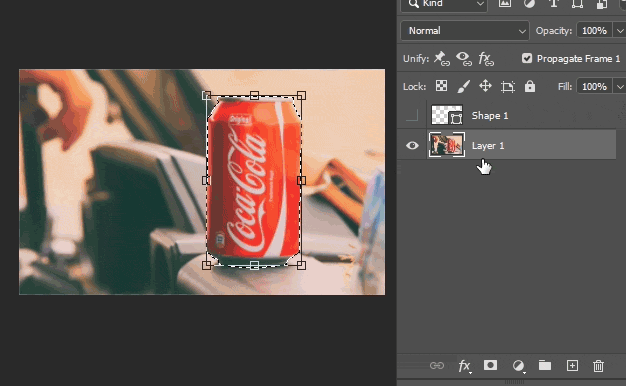The height and width of the screenshot is (386, 626).
Task: Select the Layer 1 layer name
Action: pos(488,146)
